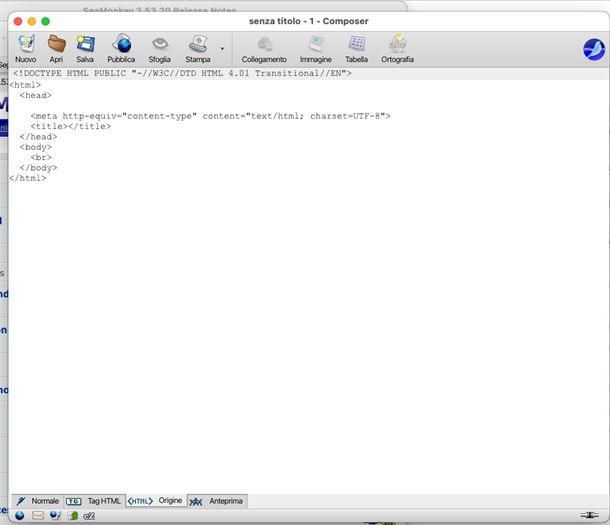The width and height of the screenshot is (610, 525).
Task: Run spell check with Ortografia icon
Action: (397, 46)
